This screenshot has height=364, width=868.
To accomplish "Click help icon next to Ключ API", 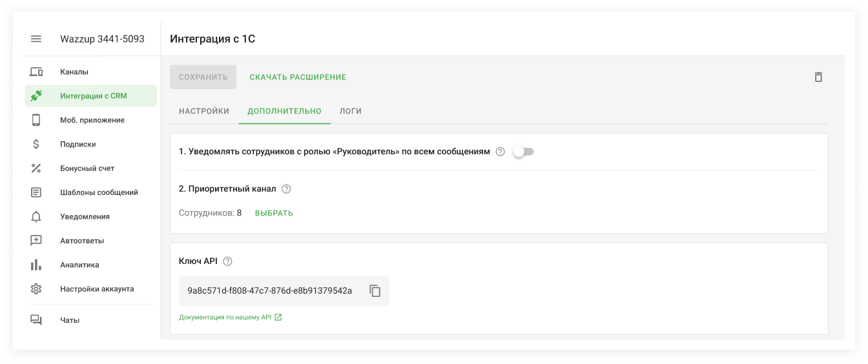I will click(227, 261).
